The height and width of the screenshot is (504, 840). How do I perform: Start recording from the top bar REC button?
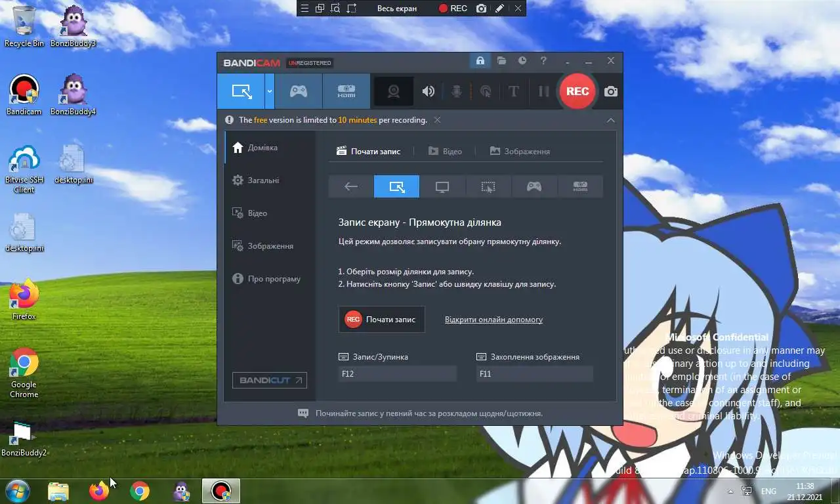click(x=453, y=9)
